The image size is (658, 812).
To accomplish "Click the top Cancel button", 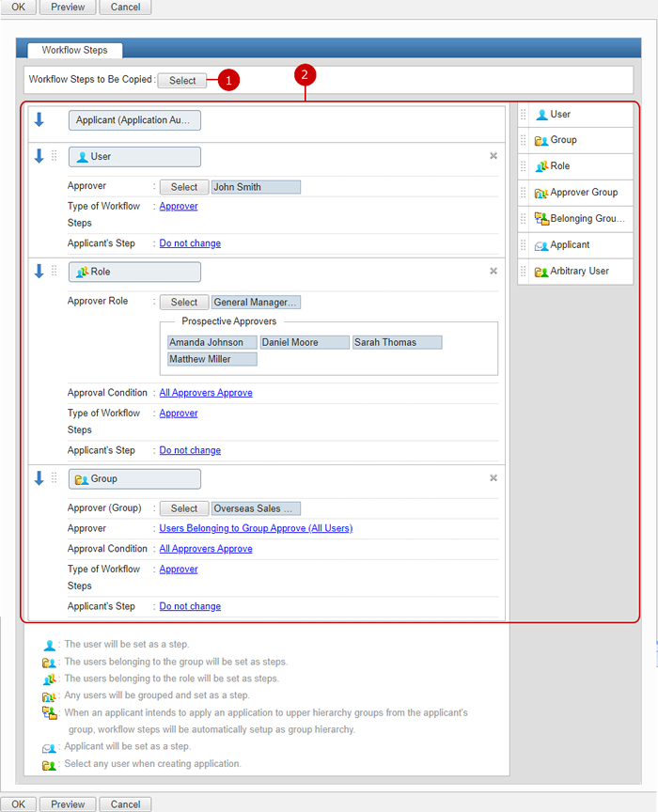I will click(x=125, y=8).
